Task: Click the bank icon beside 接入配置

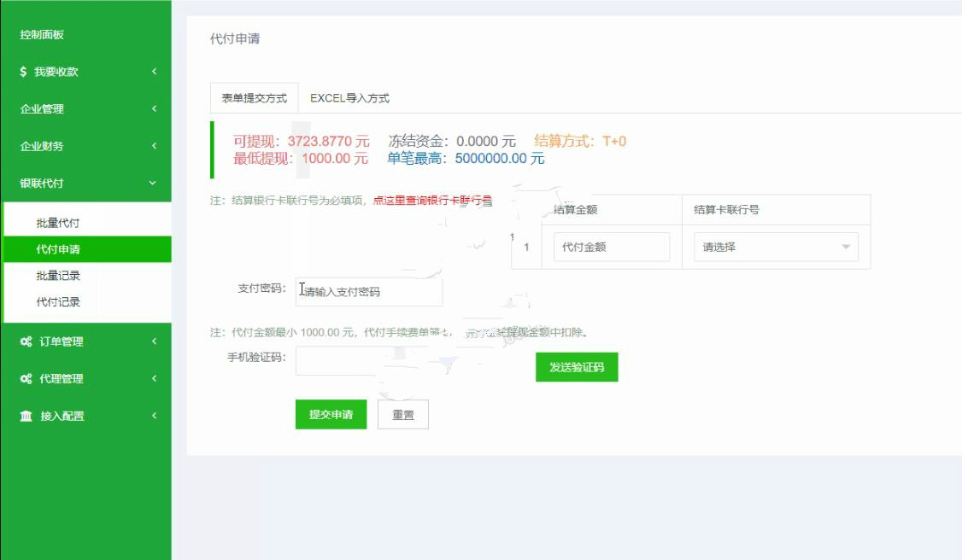Action: (26, 416)
